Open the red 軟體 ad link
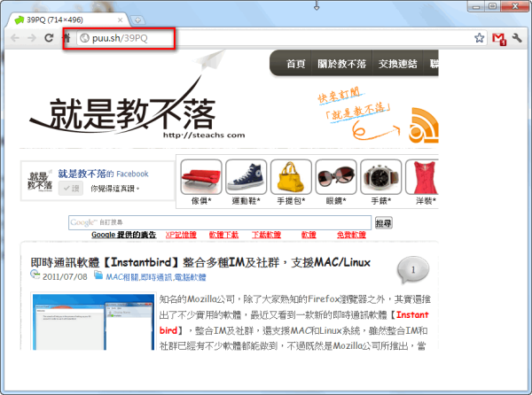Image resolution: width=532 pixels, height=395 pixels. tap(309, 235)
